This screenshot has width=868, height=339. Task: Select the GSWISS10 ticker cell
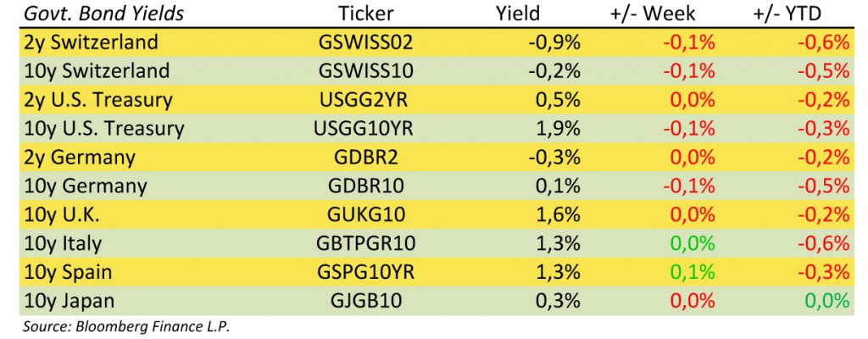click(x=366, y=71)
